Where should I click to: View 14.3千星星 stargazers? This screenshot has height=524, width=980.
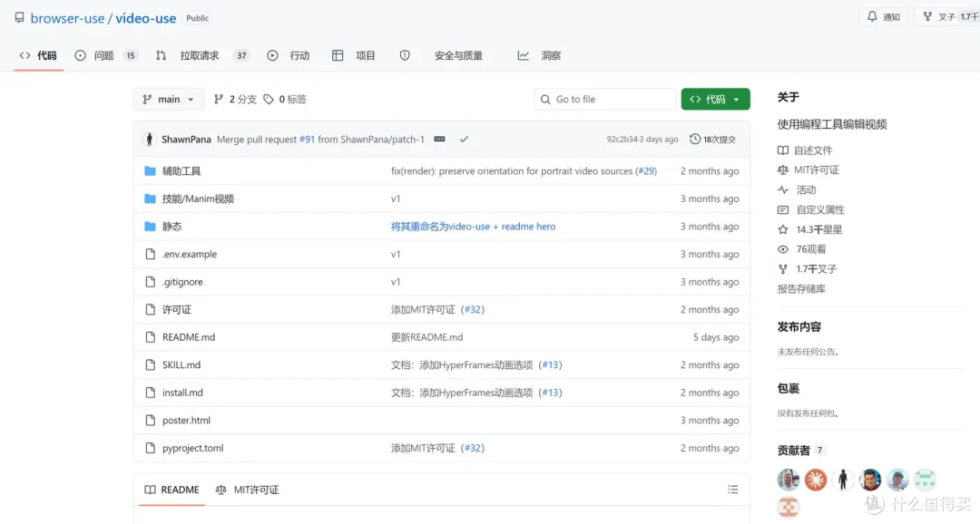tap(810, 230)
